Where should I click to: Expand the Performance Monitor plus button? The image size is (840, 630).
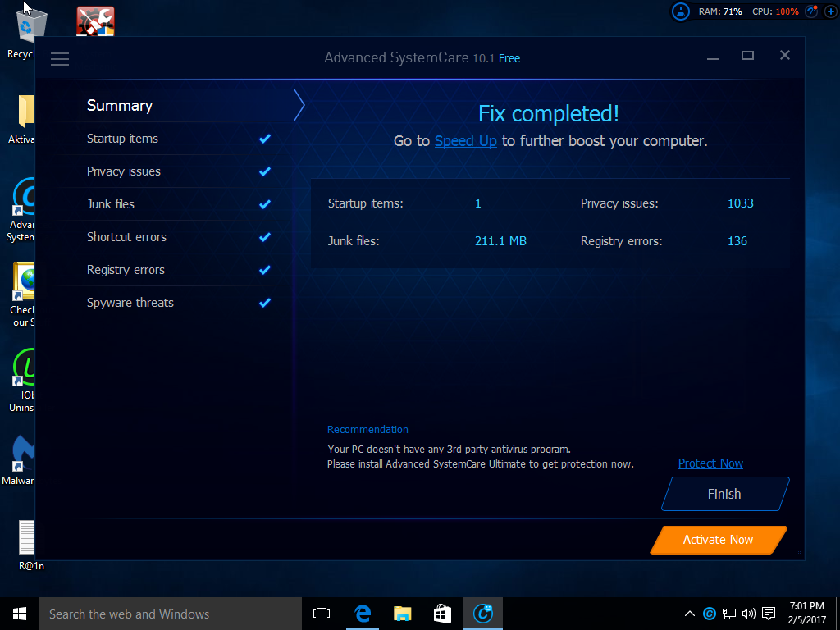[830, 11]
